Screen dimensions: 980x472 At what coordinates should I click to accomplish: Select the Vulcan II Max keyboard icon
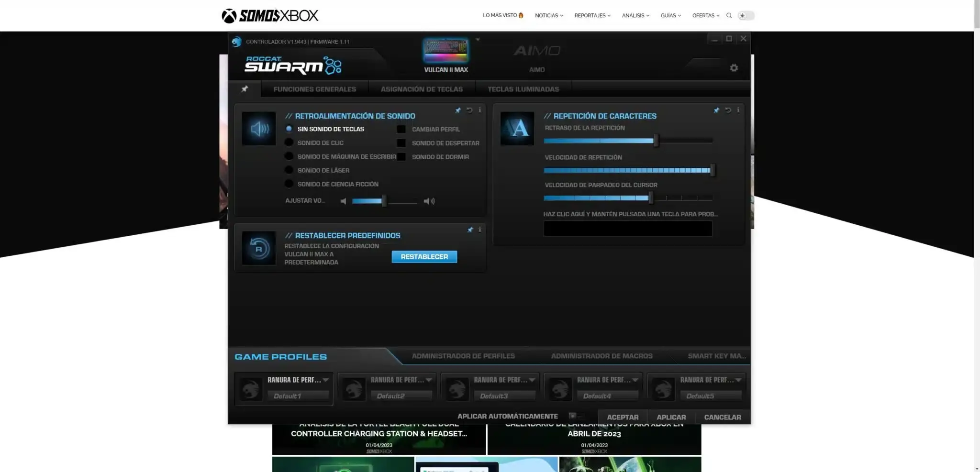(445, 51)
